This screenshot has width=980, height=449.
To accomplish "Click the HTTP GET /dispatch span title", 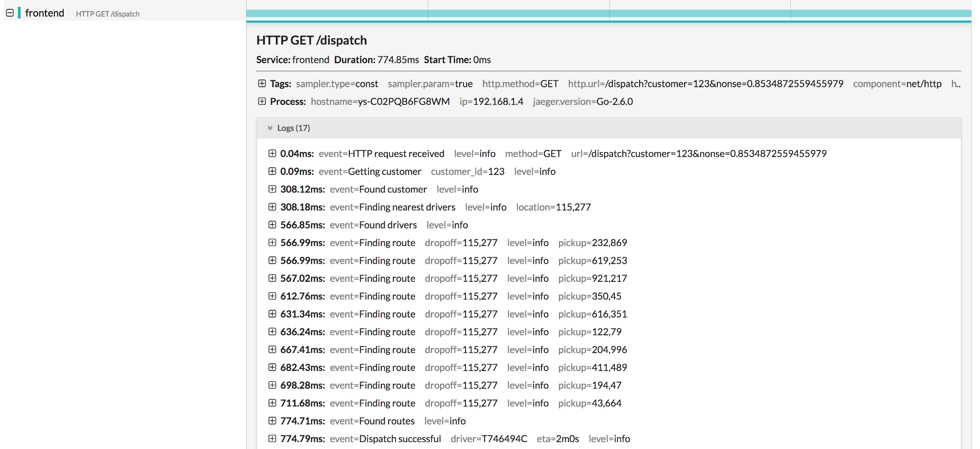I will click(x=312, y=40).
